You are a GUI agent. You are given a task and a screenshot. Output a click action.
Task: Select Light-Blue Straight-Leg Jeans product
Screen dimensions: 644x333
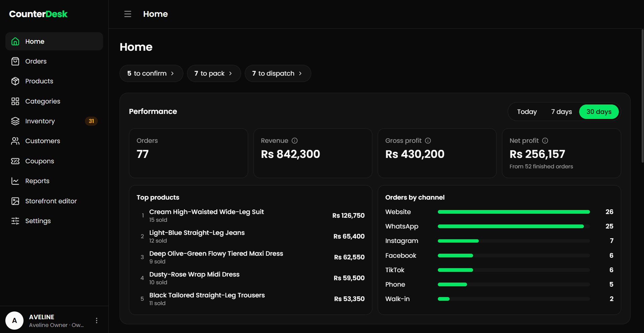click(x=250, y=236)
